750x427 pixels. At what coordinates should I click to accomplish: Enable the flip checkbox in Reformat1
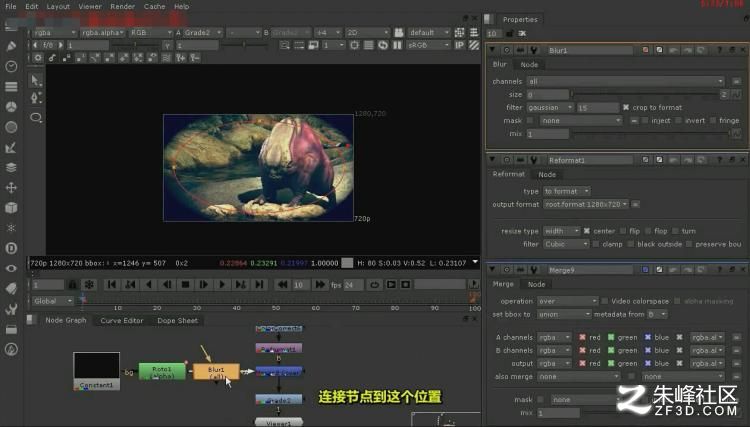[x=623, y=231]
